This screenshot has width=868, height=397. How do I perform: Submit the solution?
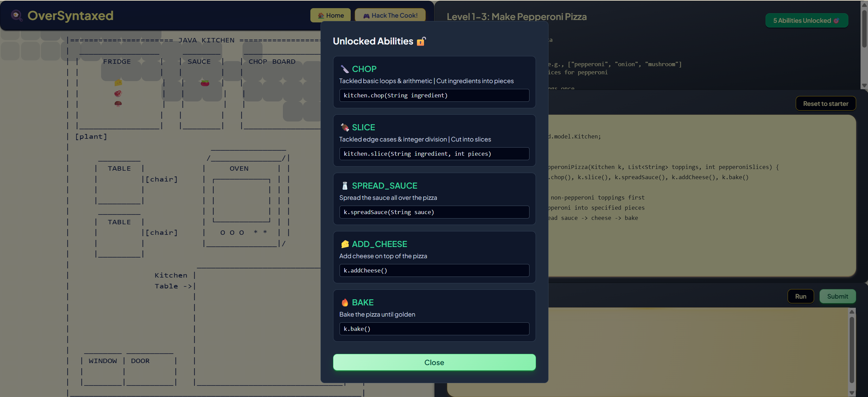pyautogui.click(x=837, y=296)
